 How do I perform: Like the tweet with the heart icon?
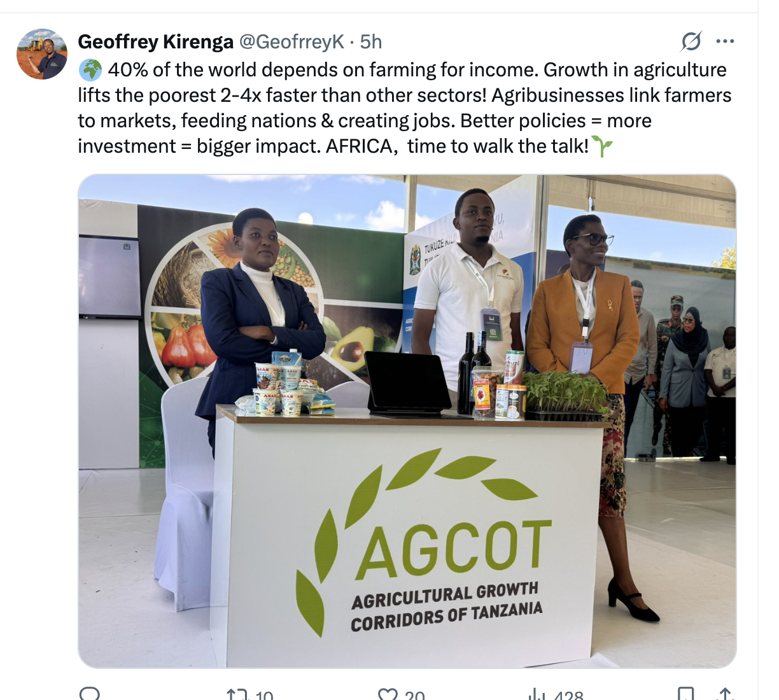click(388, 694)
